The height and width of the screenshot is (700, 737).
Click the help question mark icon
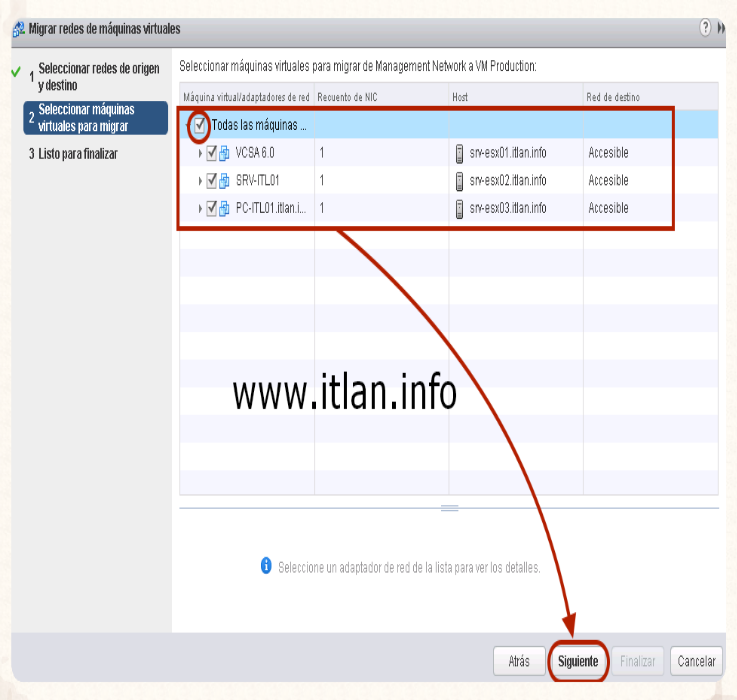tap(706, 29)
